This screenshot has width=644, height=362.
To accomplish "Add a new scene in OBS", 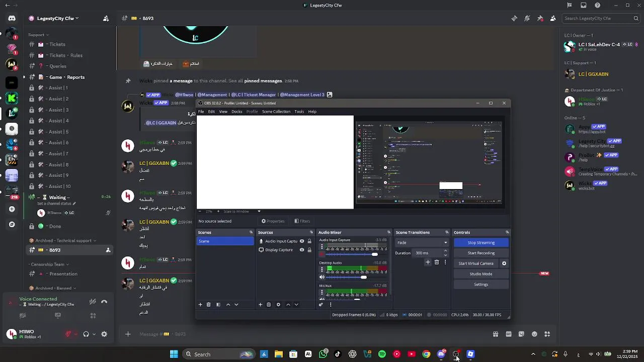I will click(x=200, y=304).
